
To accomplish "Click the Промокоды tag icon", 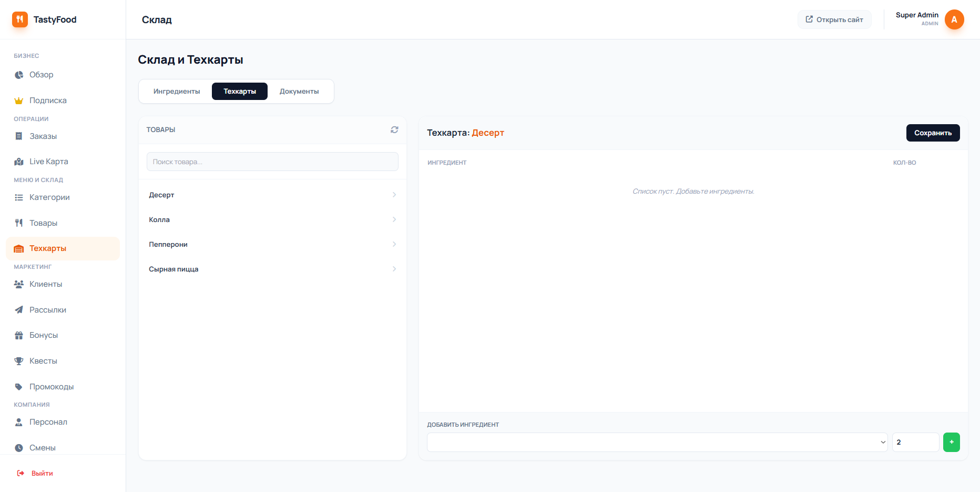I will tap(19, 387).
